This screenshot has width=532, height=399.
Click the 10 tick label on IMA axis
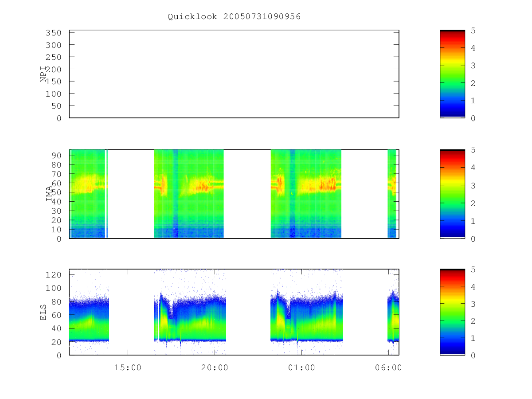57,229
